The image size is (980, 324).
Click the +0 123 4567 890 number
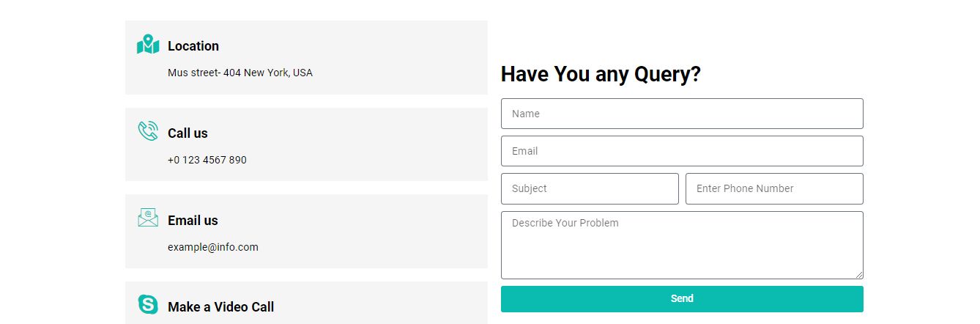207,160
